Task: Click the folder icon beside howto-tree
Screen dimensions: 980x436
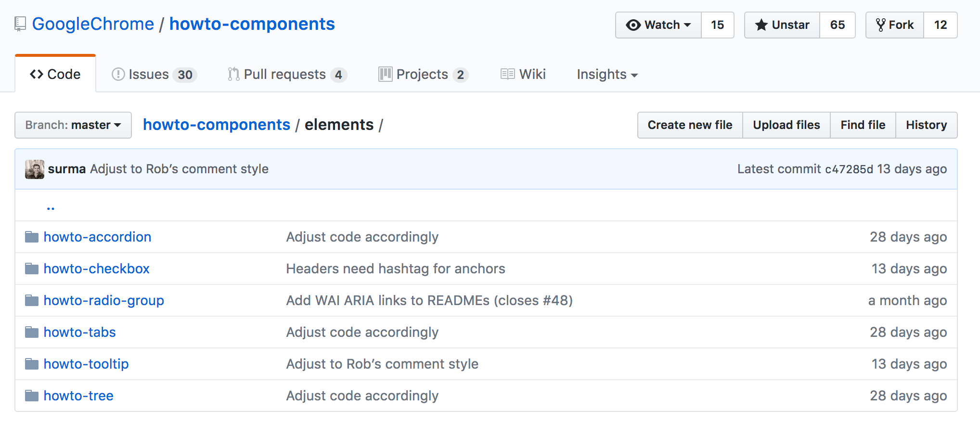Action: 32,396
